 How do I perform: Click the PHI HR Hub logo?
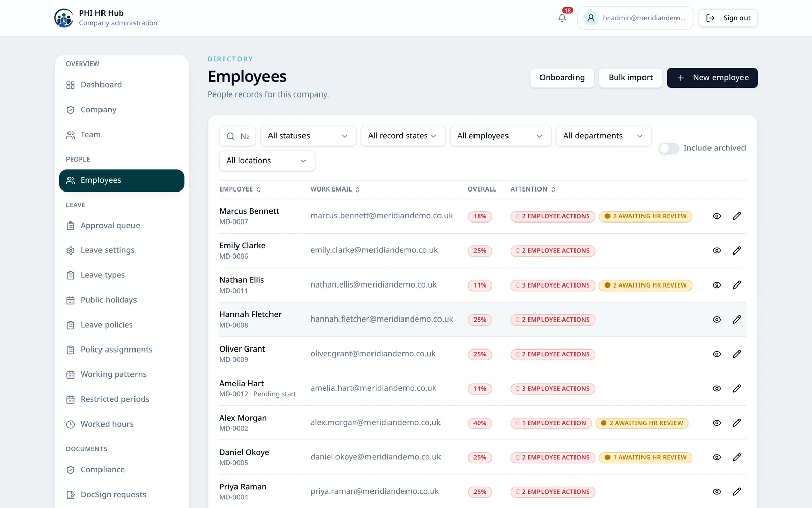point(63,18)
